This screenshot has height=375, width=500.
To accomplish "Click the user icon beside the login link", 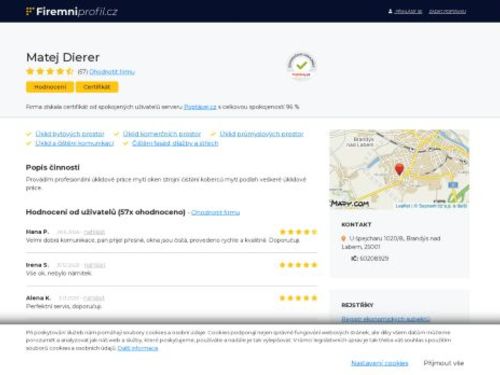I will 390,11.
